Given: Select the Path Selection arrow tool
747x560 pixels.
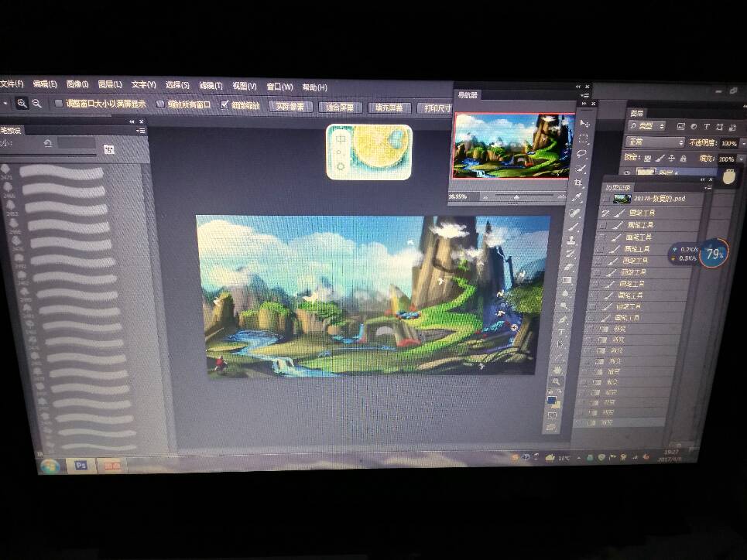Looking at the screenshot, I should [560, 344].
